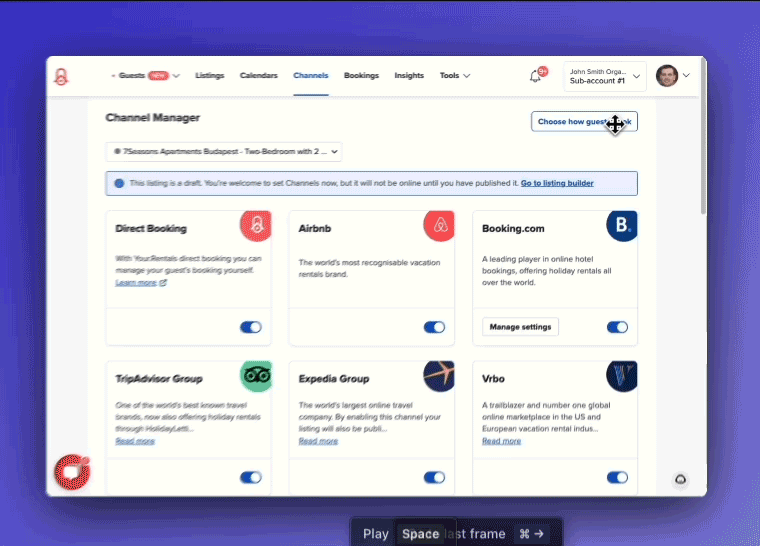Open the Sub-account #1 switcher
The width and height of the screenshot is (760, 546).
[605, 76]
